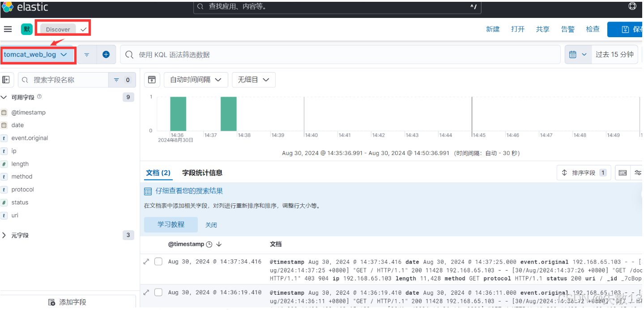
Task: Click the @timestamp field date icon
Action: coord(4,112)
